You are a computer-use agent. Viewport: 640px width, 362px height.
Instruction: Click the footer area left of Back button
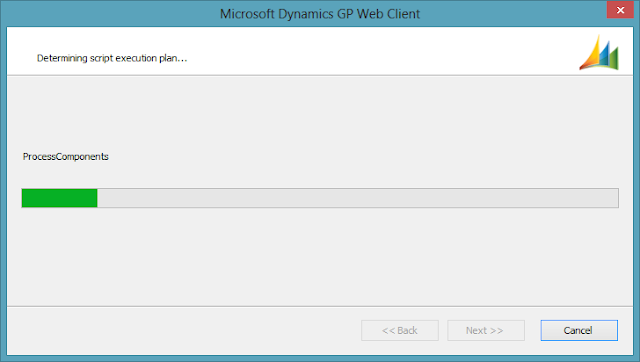click(184, 330)
